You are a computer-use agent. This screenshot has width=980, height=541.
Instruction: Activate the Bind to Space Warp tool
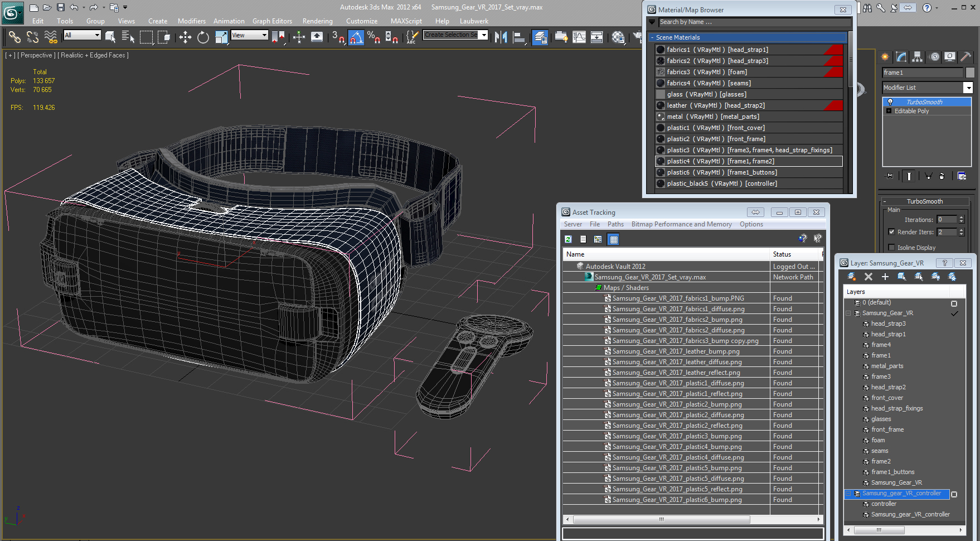(51, 37)
